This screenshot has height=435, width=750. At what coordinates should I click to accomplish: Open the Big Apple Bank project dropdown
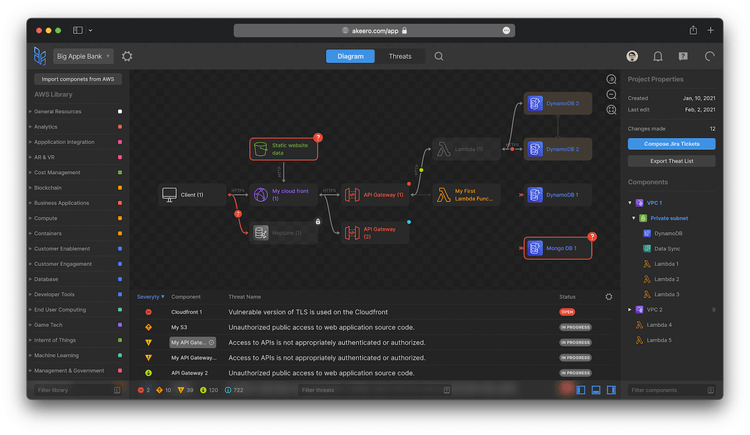pos(83,56)
